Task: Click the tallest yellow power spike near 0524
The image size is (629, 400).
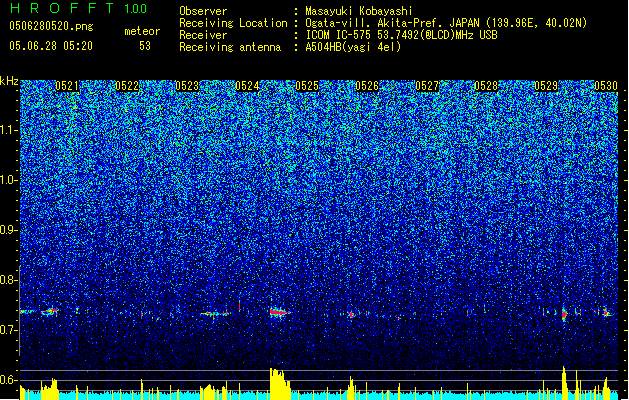Action: (x=280, y=384)
